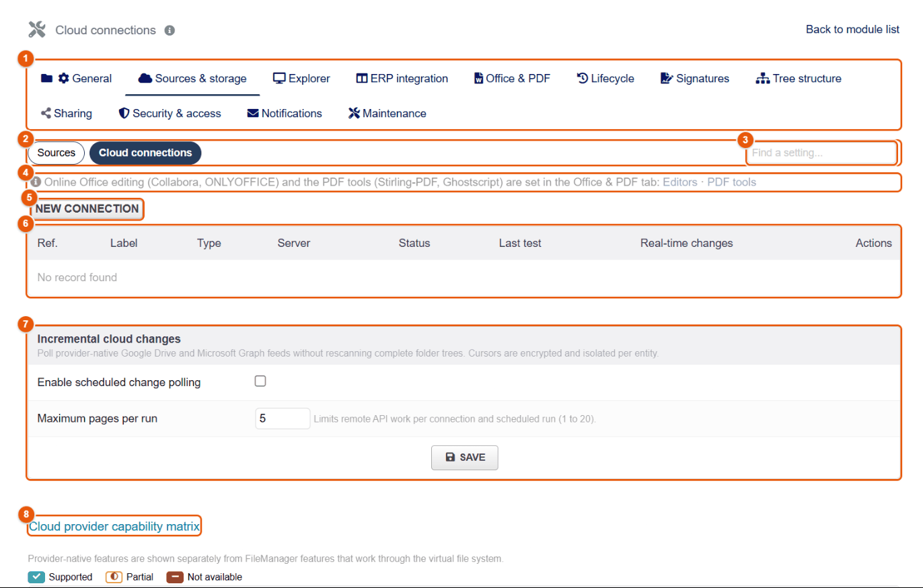The width and height of the screenshot is (923, 588).
Task: Switch to the Security & access tab
Action: point(170,113)
